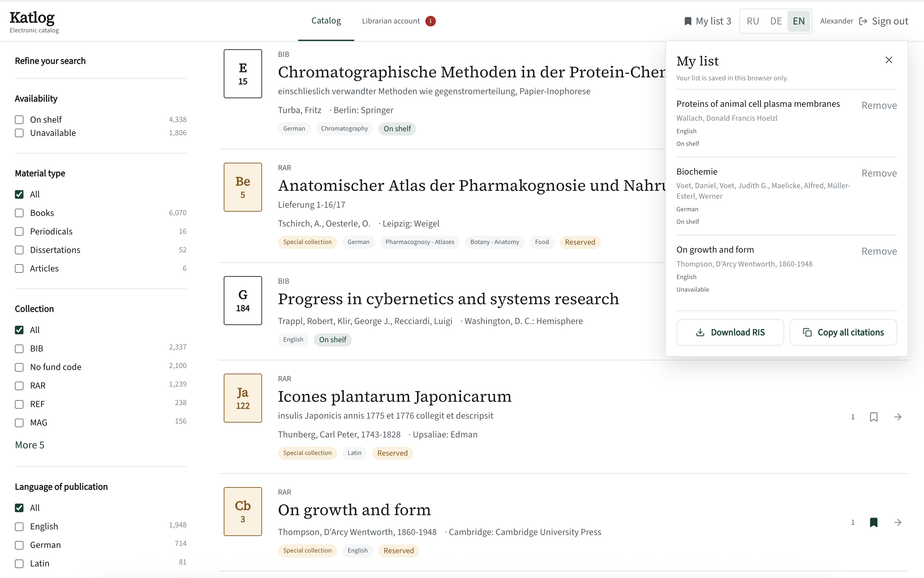Close the My list panel
Viewport: 924px width, 578px height.
pyautogui.click(x=889, y=60)
